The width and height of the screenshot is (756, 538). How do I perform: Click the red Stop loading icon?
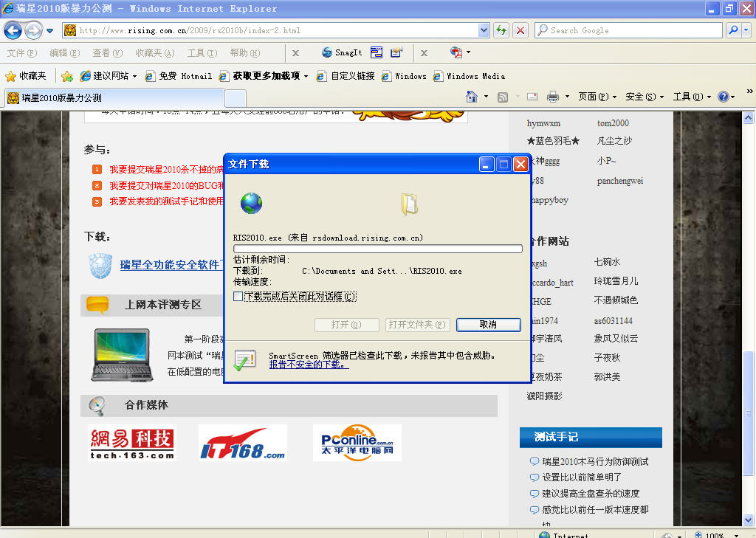[x=520, y=30]
